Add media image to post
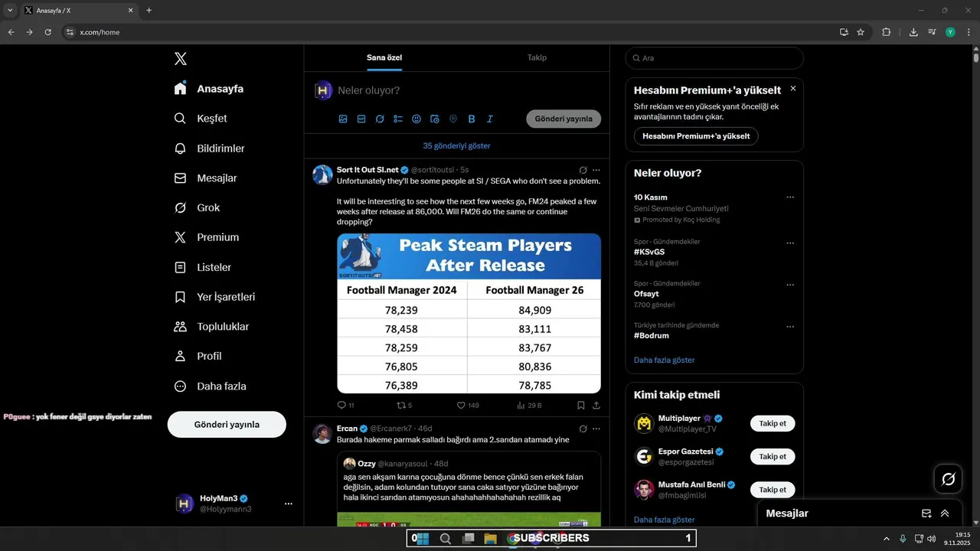The height and width of the screenshot is (551, 980). pos(343,119)
